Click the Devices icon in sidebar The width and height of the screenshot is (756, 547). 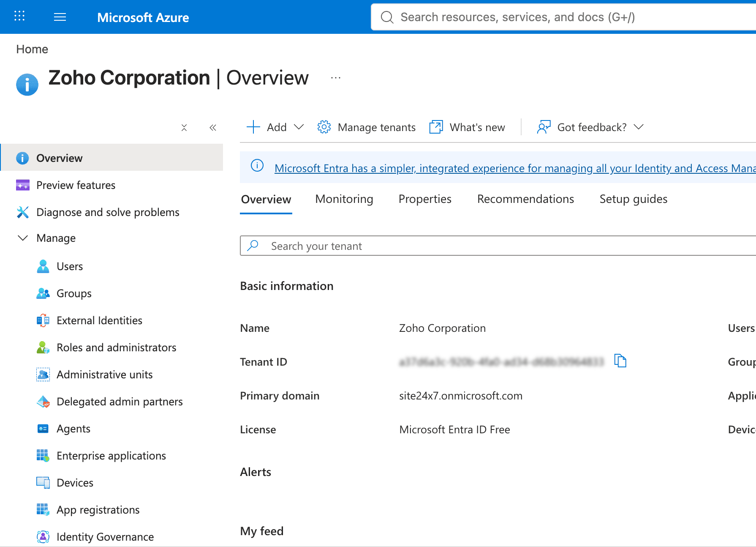tap(43, 483)
